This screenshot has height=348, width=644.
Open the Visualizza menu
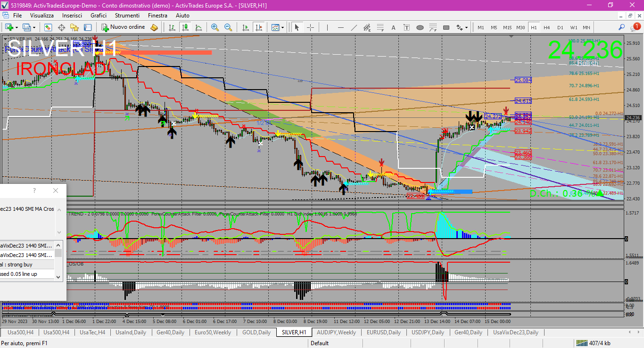(x=42, y=16)
